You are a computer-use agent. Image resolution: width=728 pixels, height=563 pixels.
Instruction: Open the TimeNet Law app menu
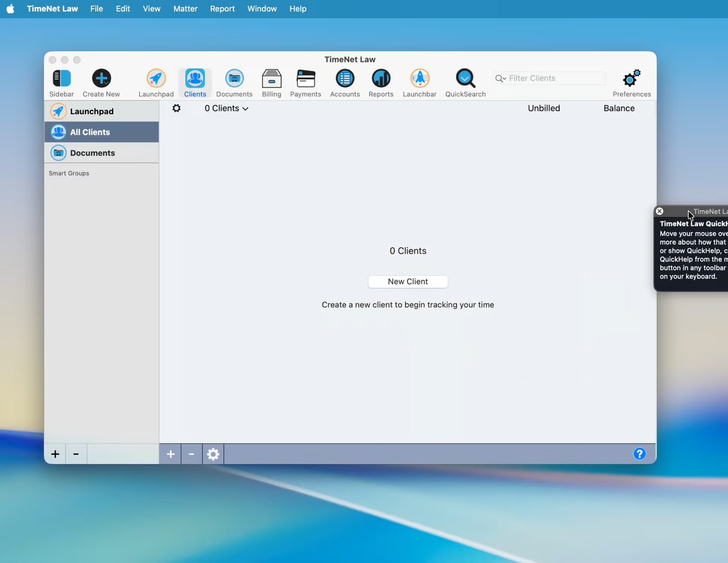[x=52, y=9]
